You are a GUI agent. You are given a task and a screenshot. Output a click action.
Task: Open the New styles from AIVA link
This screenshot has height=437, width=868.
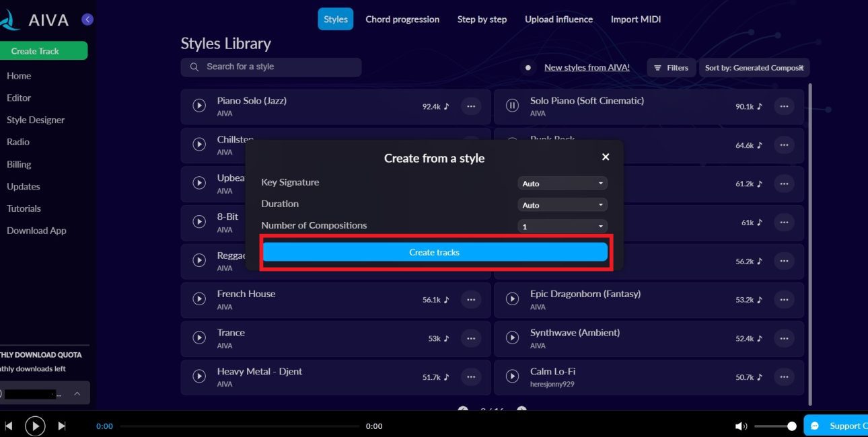pyautogui.click(x=587, y=67)
